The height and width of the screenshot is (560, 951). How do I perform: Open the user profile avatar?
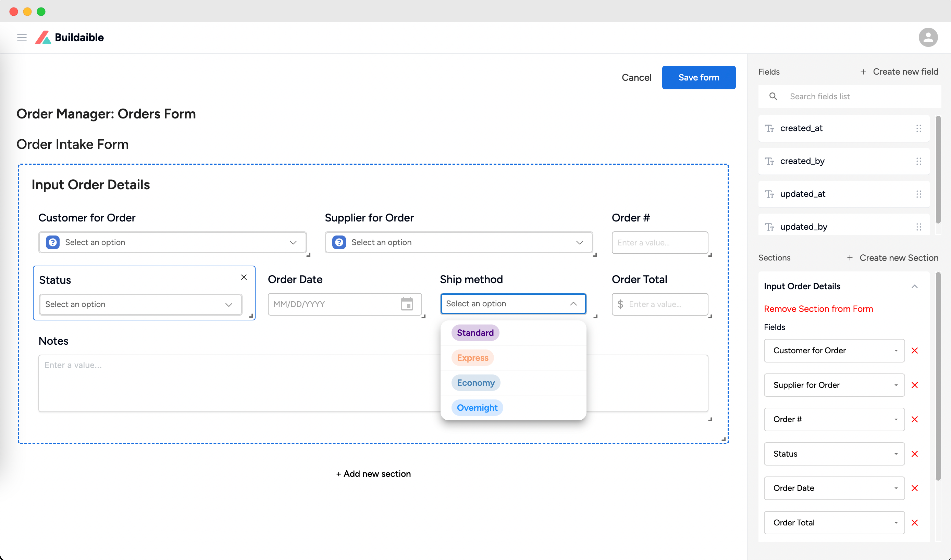coord(928,37)
